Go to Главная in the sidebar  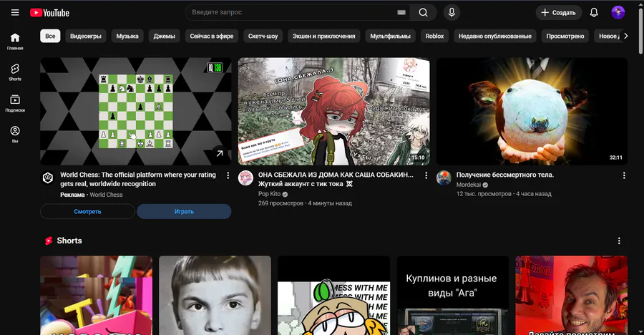15,42
